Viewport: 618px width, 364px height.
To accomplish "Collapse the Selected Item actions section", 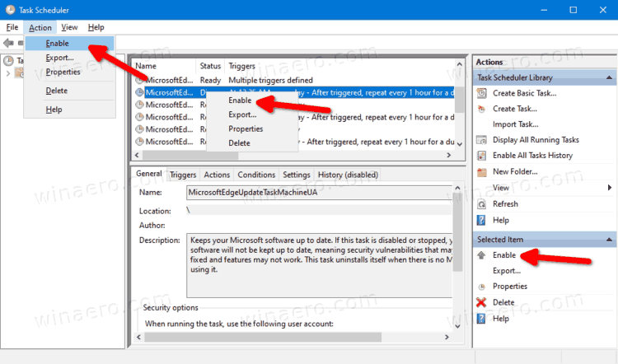I will (x=609, y=240).
